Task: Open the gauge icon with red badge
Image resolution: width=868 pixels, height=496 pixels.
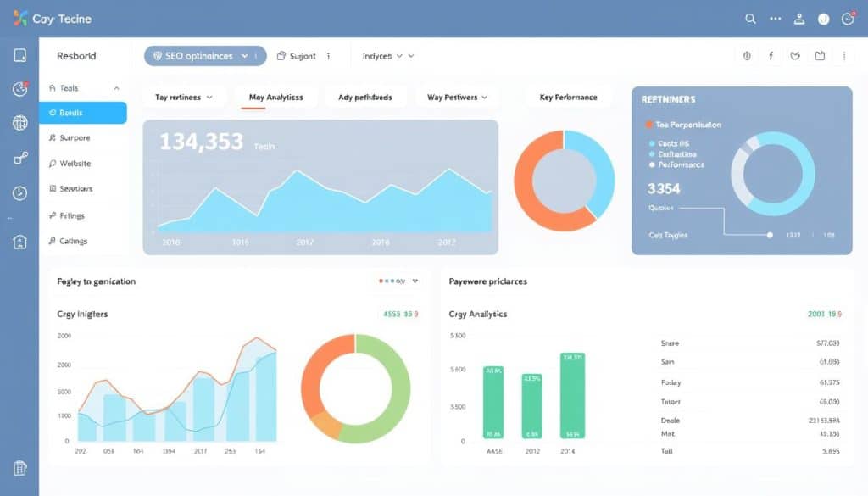Action: [20, 88]
